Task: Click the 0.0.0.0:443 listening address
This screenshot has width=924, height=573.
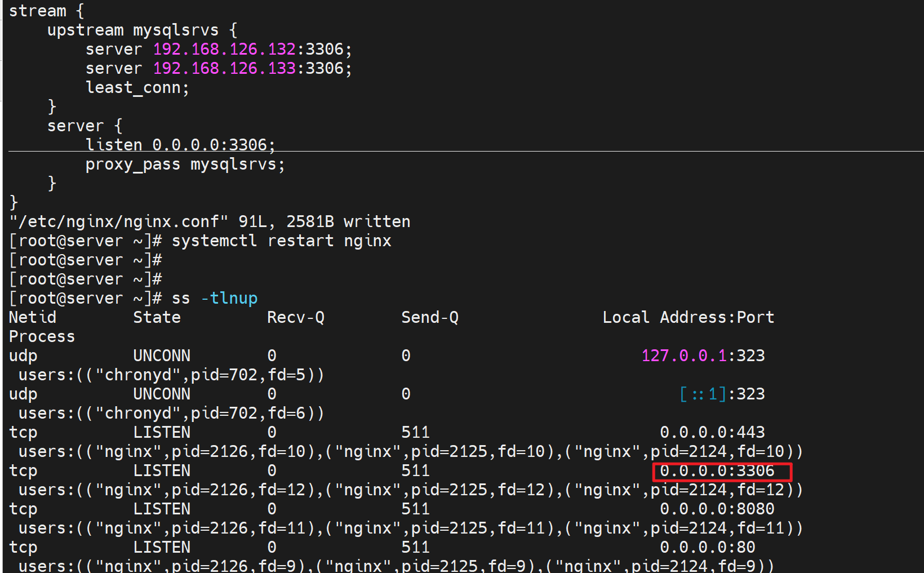Action: (x=712, y=433)
